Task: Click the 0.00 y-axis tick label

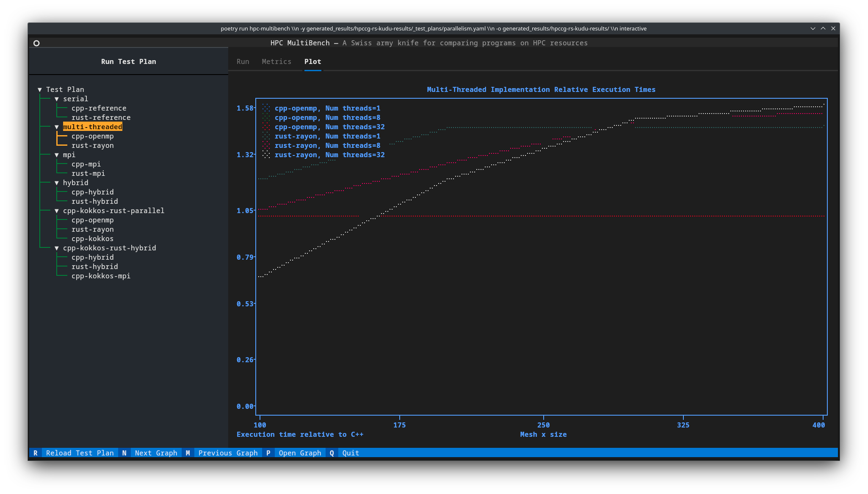Action: [x=245, y=406]
